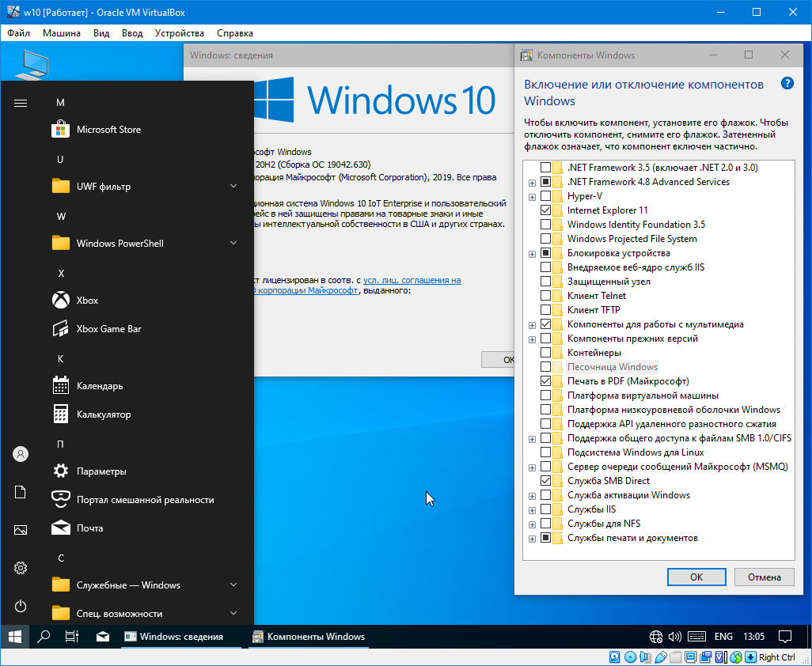The width and height of the screenshot is (812, 666).
Task: Open taskbar Search magnifier
Action: click(44, 637)
